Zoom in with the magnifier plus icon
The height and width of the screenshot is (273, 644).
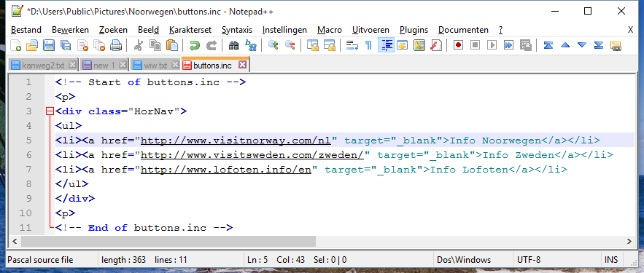[273, 44]
